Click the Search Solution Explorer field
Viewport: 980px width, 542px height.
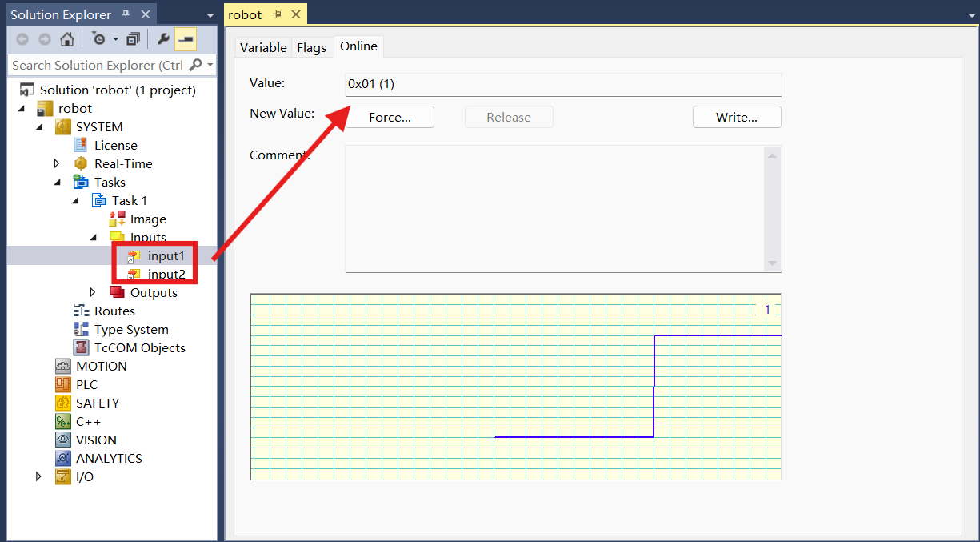pos(96,65)
